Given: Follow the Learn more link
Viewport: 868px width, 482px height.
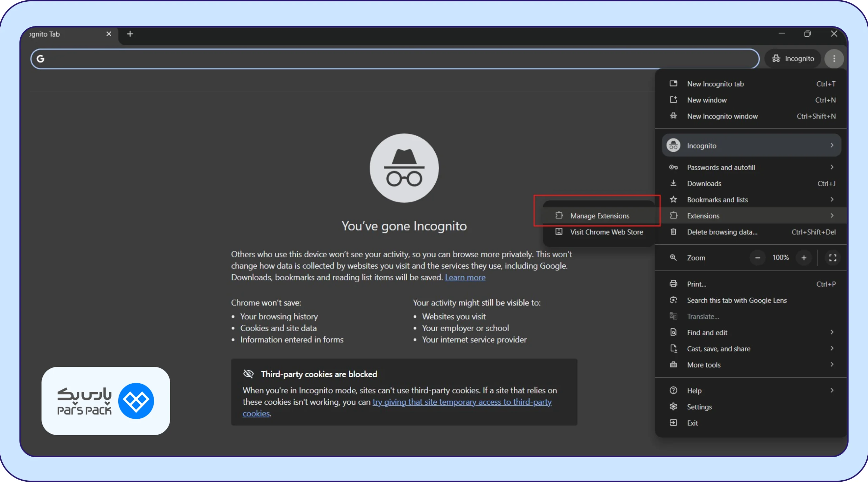Looking at the screenshot, I should tap(465, 277).
